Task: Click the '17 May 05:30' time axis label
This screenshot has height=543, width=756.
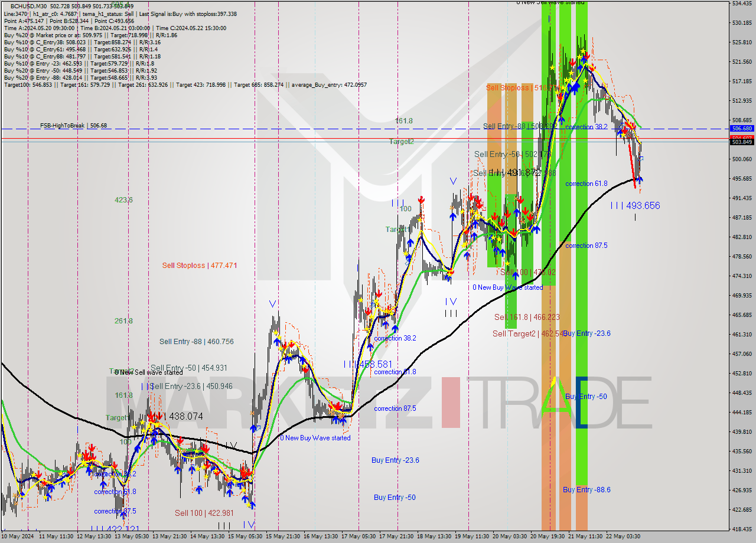Action: 358,537
